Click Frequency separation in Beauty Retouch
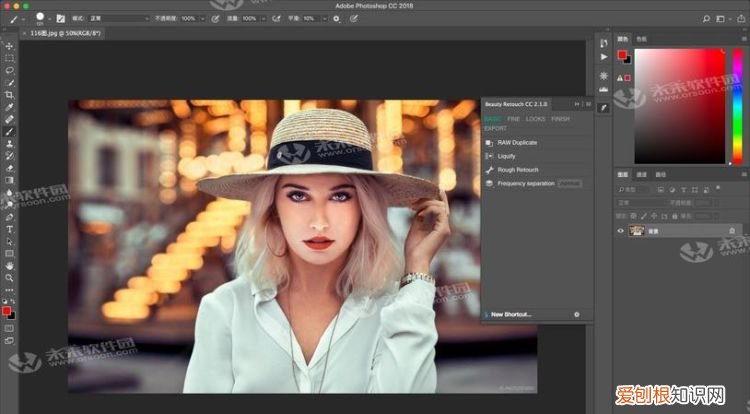 [x=525, y=183]
